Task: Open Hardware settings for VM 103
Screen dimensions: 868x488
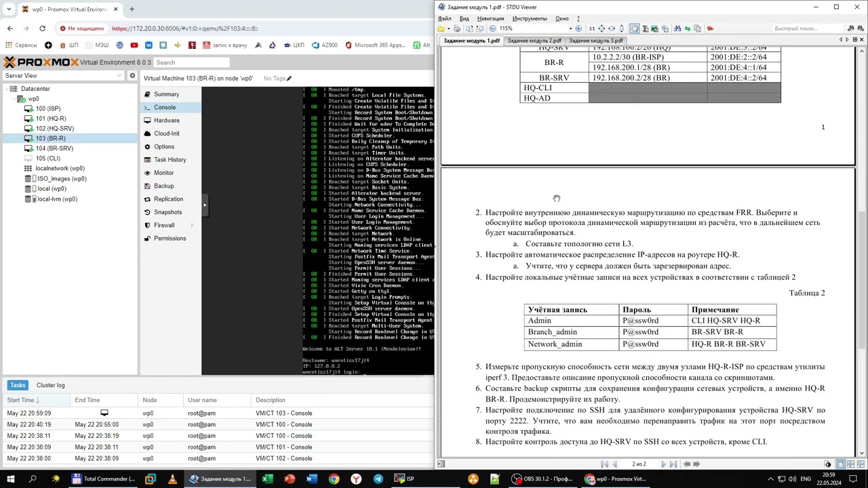Action: tap(171, 121)
